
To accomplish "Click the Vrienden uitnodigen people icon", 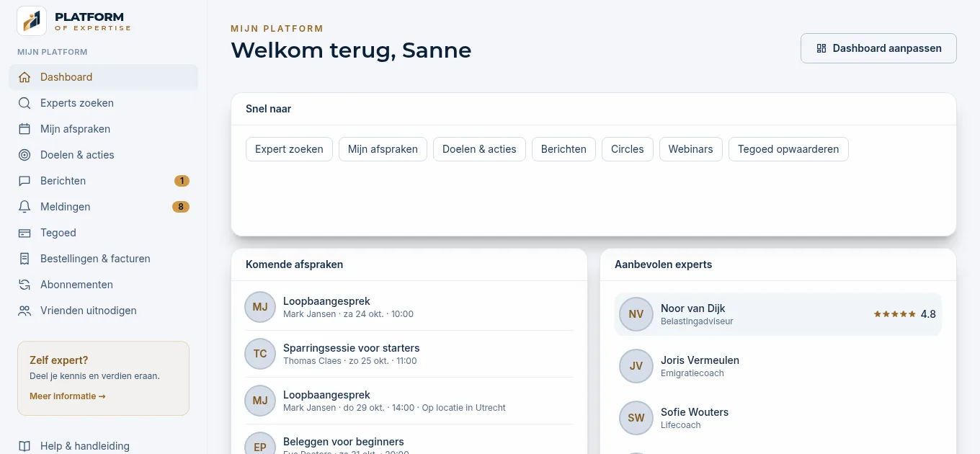I will (24, 311).
